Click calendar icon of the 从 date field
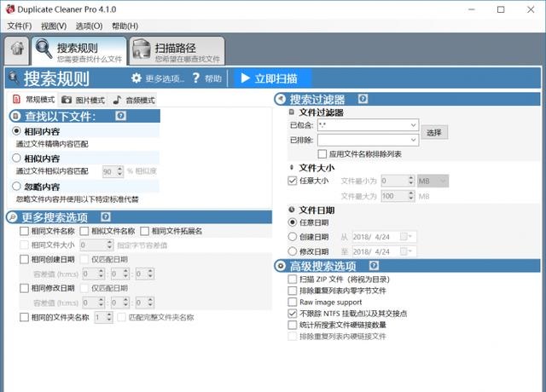Image resolution: width=546 pixels, height=392 pixels. 406,237
